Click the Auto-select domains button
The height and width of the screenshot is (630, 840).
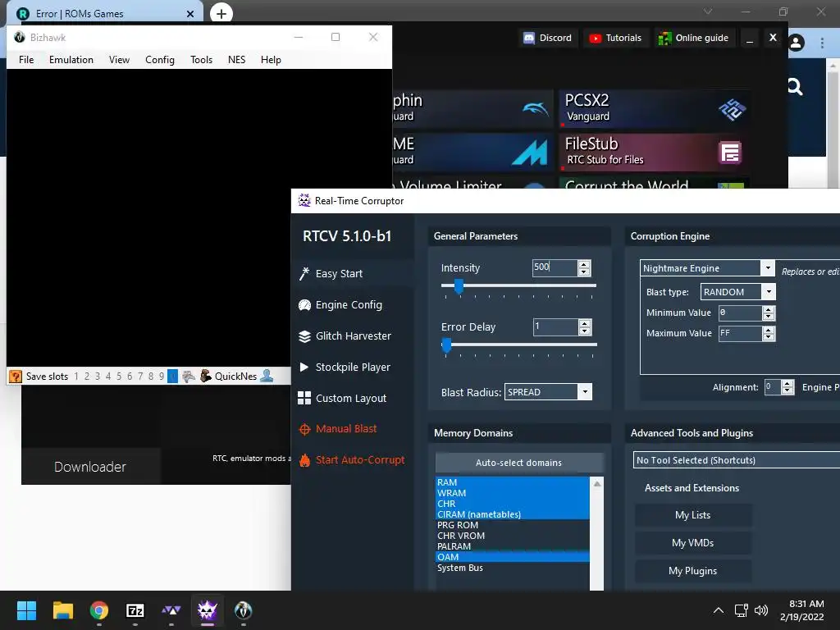click(518, 463)
